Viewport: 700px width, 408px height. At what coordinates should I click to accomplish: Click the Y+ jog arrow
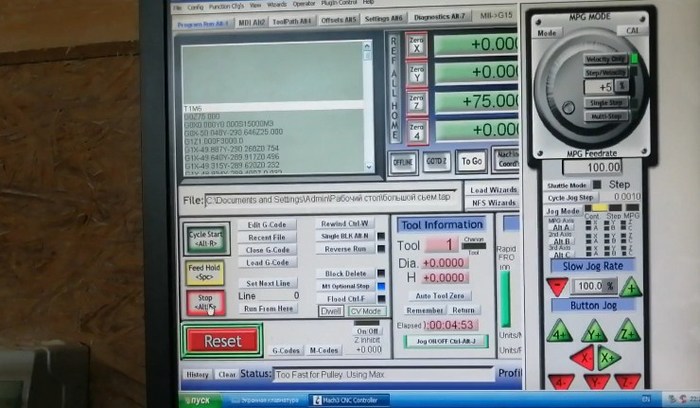pyautogui.click(x=594, y=333)
